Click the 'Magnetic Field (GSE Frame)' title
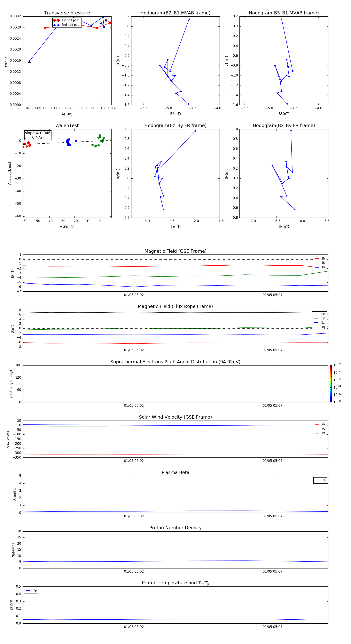The height and width of the screenshot is (644, 351). pos(175,251)
